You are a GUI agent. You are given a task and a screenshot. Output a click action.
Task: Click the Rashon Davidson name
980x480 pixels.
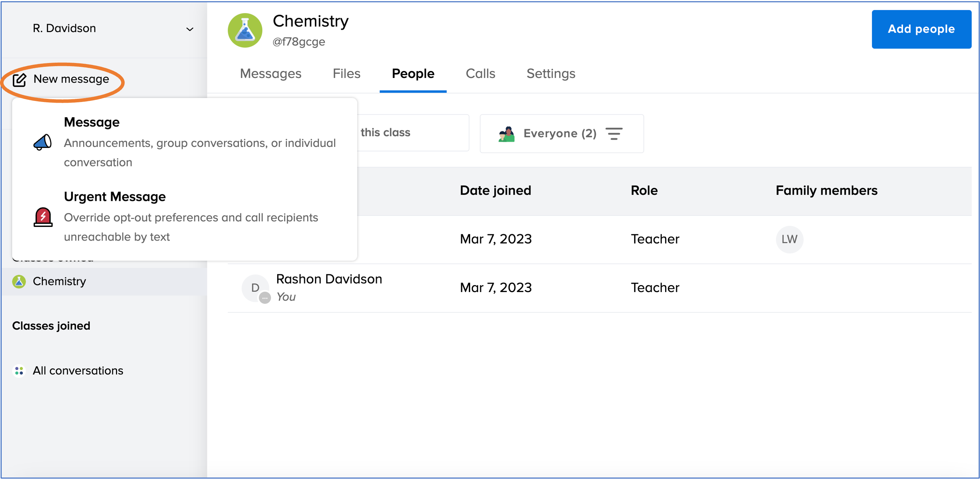click(329, 279)
